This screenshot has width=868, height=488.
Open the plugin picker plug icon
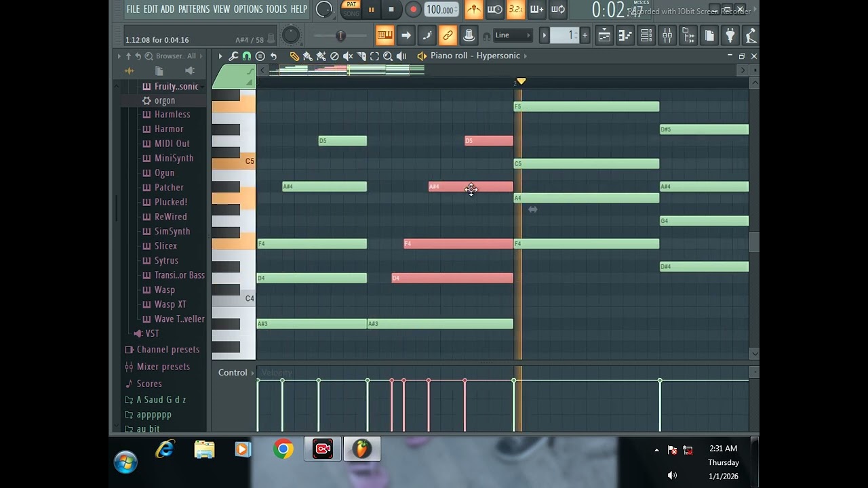[x=730, y=35]
